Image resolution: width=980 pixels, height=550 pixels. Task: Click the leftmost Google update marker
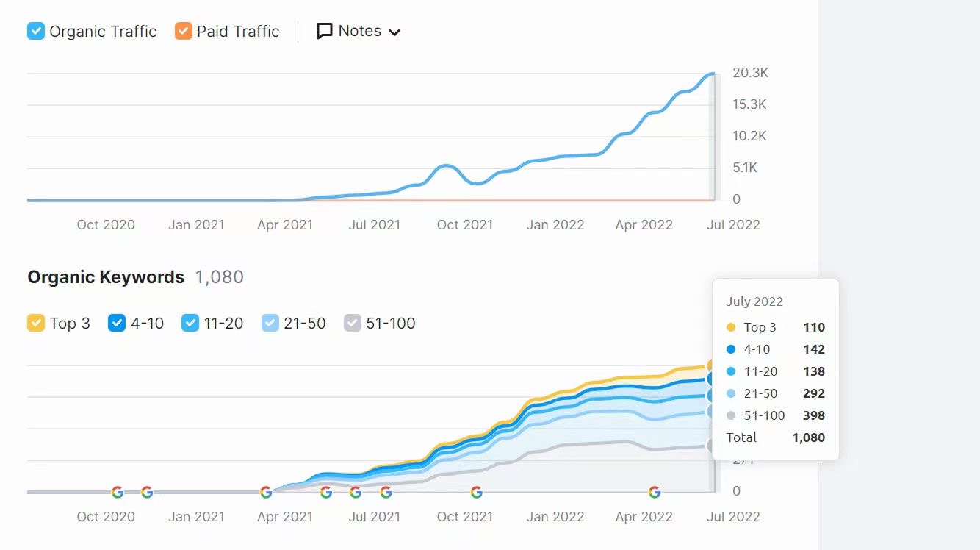118,492
